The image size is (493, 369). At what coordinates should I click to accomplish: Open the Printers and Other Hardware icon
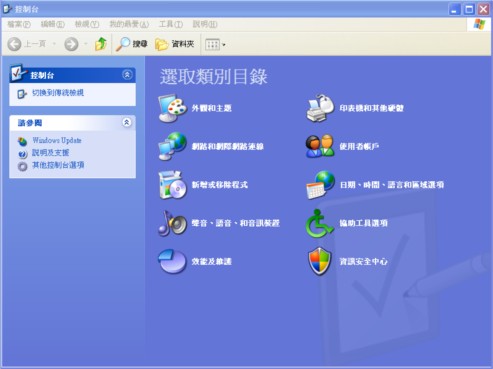click(320, 108)
